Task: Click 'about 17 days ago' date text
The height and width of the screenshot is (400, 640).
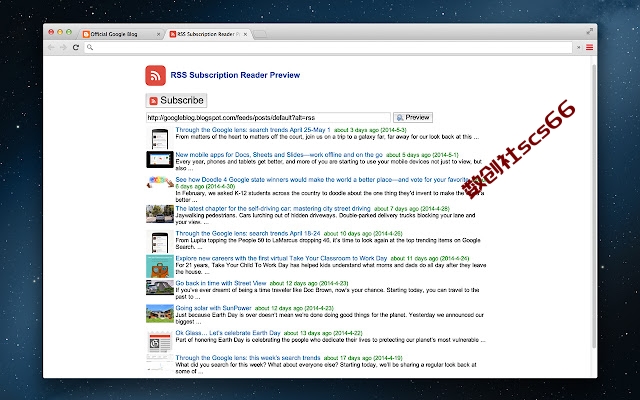Action: (363, 358)
